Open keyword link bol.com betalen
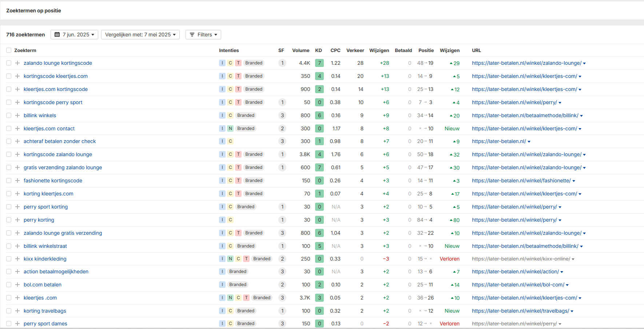 coord(43,285)
